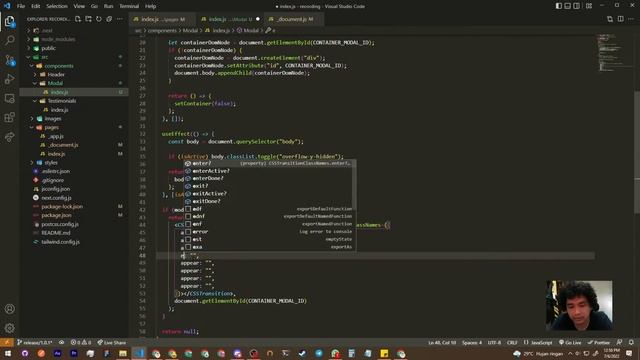This screenshot has height=360, width=640.
Task: Open the View menu
Action: 79,6
